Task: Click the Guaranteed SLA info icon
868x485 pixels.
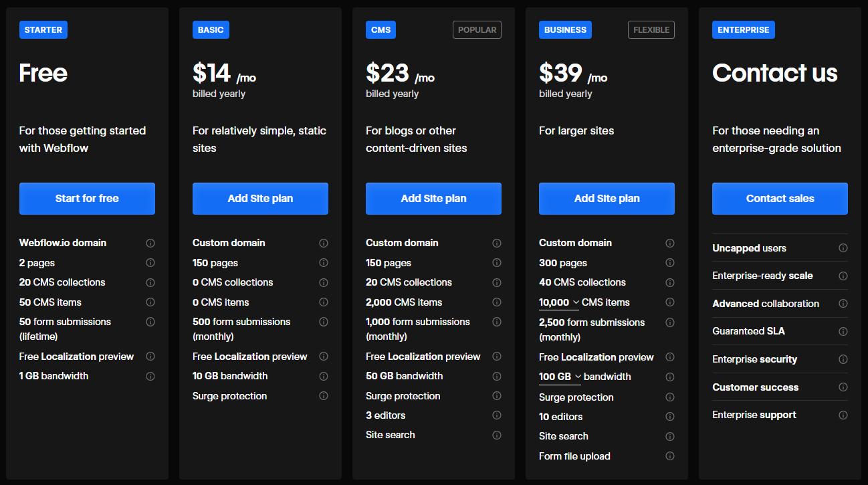Action: [x=843, y=332]
